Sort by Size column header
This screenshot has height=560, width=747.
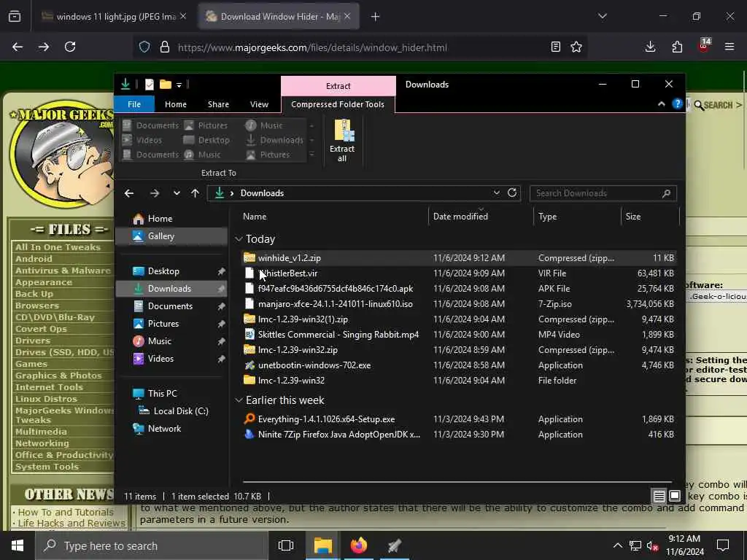pyautogui.click(x=633, y=216)
